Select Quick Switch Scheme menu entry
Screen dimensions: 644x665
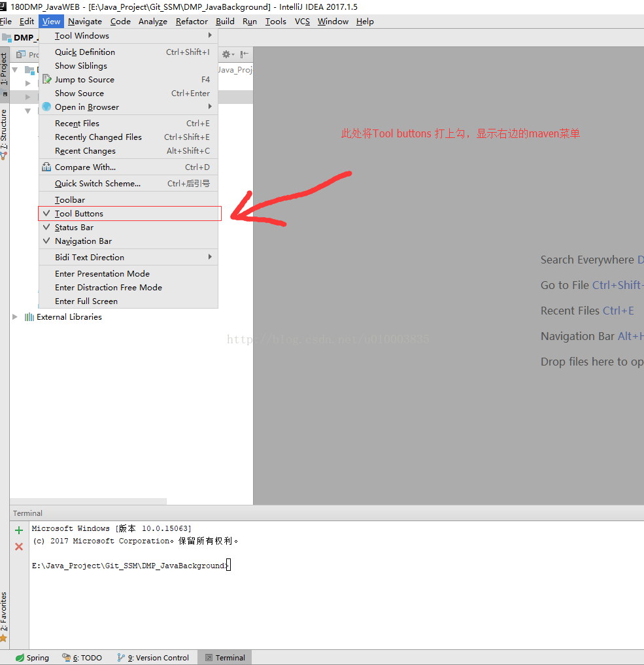click(128, 184)
